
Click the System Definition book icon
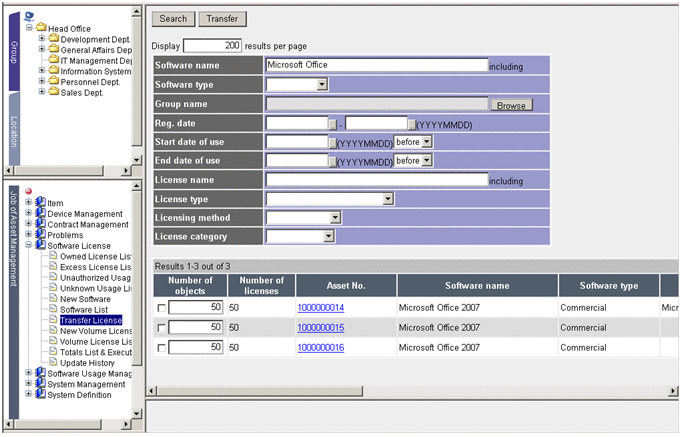pos(40,395)
